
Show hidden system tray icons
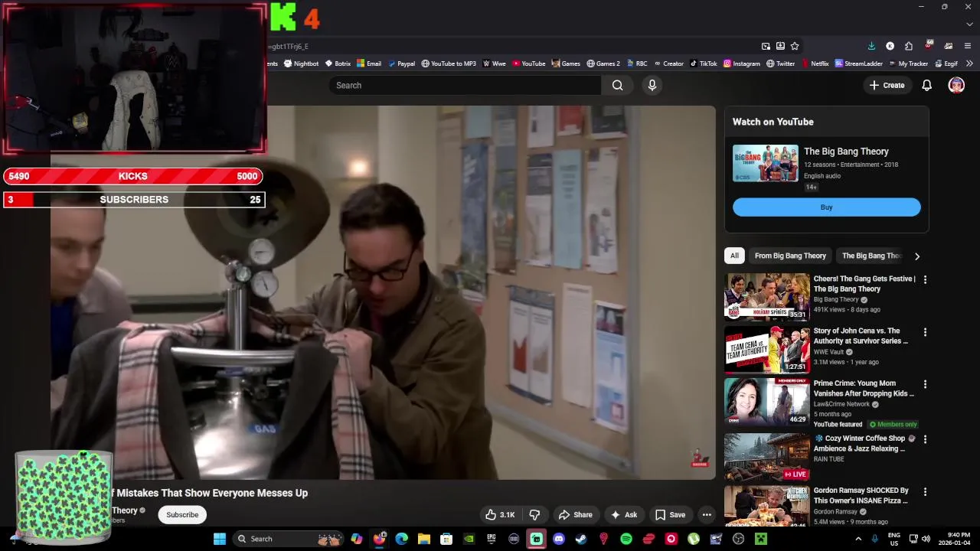click(857, 539)
